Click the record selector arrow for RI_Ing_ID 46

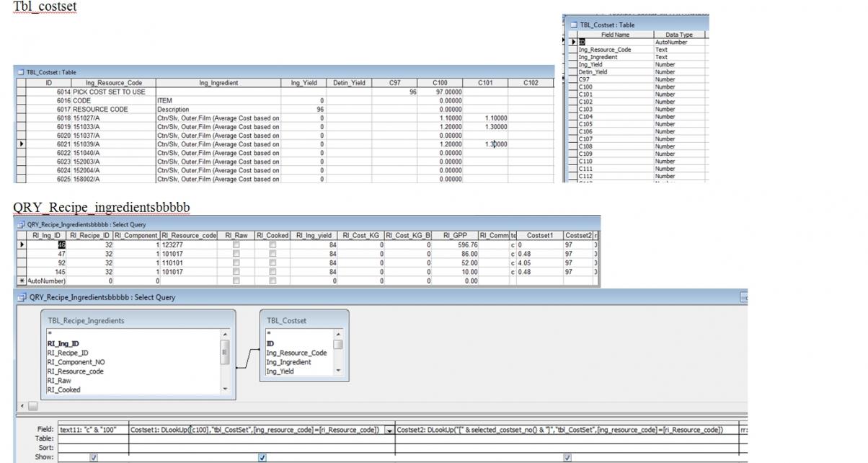pos(20,244)
